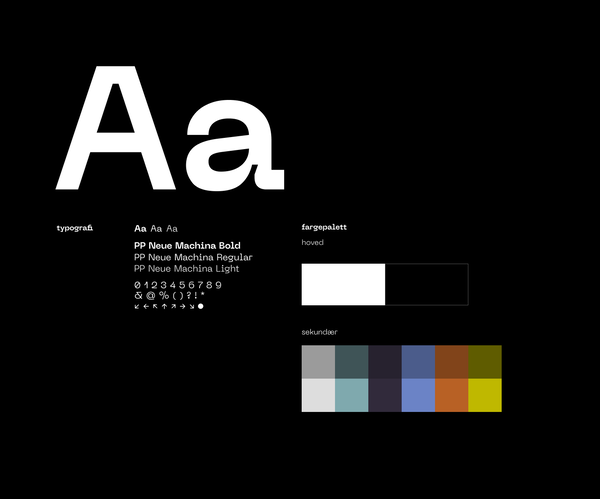Click the small light-weight "Aa" sample
This screenshot has height=499, width=600.
click(x=172, y=228)
